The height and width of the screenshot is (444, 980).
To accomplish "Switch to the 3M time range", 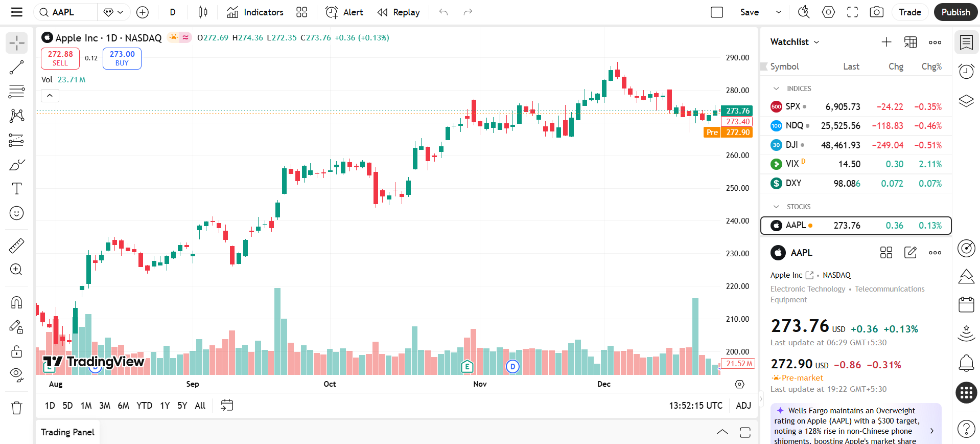I will coord(105,406).
